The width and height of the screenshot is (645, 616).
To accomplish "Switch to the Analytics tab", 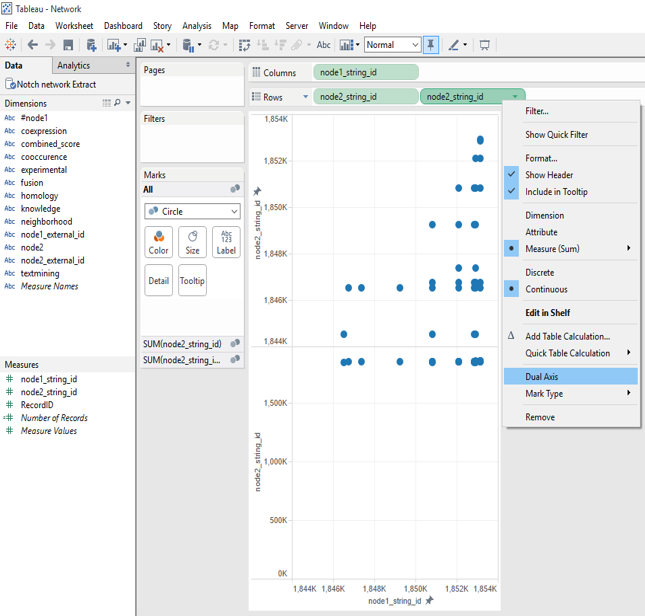I will tap(73, 66).
